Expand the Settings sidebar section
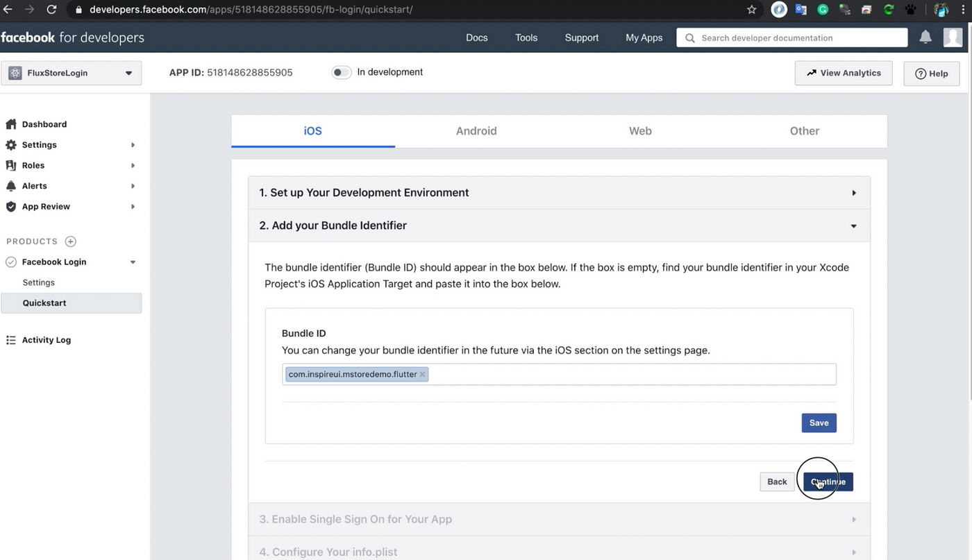This screenshot has width=972, height=560. tap(133, 145)
